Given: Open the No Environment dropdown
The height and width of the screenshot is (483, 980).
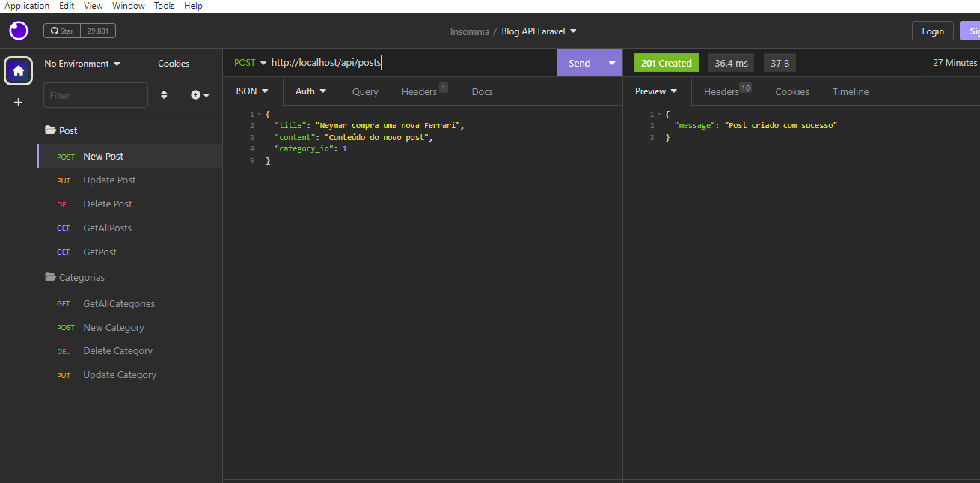Looking at the screenshot, I should (82, 64).
